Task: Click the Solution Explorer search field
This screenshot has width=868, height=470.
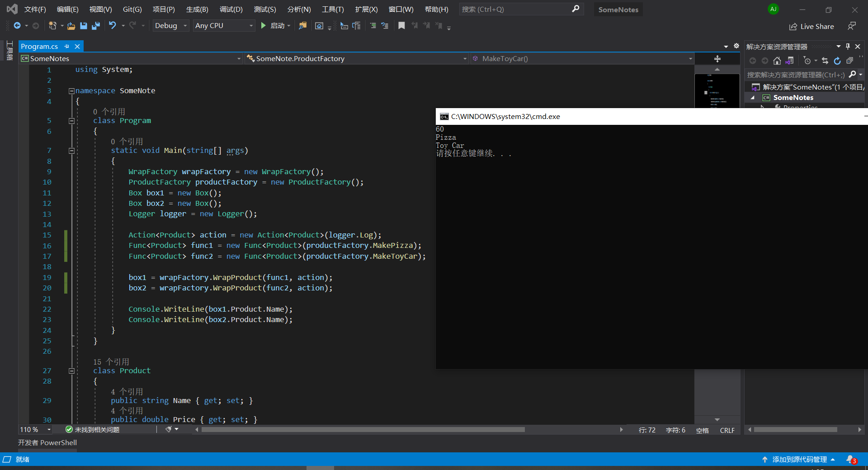Action: pyautogui.click(x=797, y=75)
